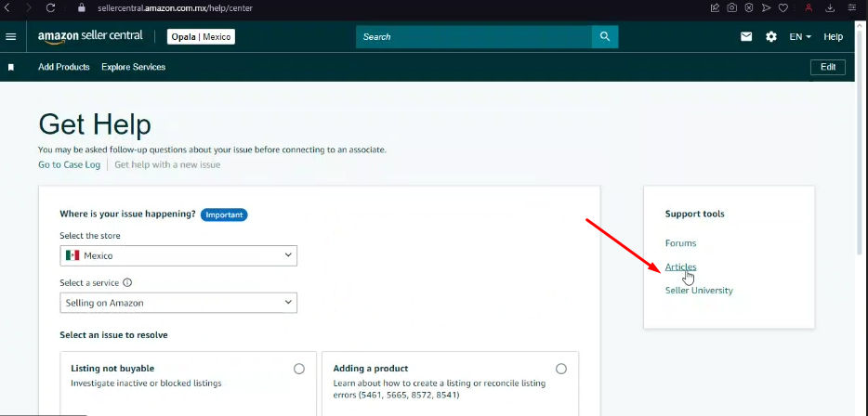Open the messages envelope icon
868x416 pixels.
click(x=746, y=36)
